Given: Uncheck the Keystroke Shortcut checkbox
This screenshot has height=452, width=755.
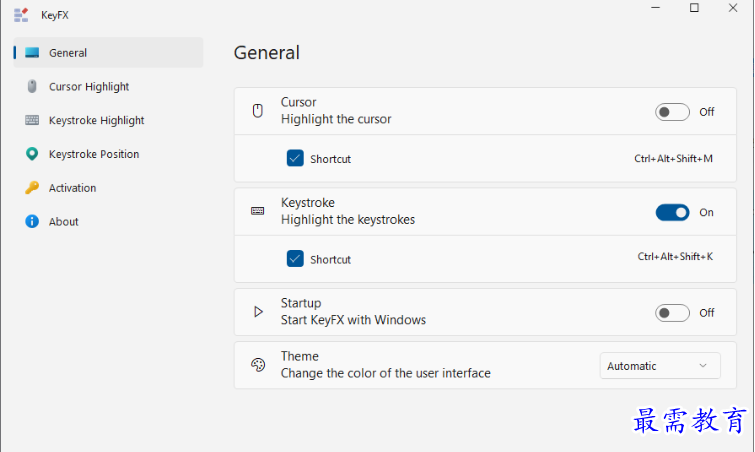Looking at the screenshot, I should point(295,258).
